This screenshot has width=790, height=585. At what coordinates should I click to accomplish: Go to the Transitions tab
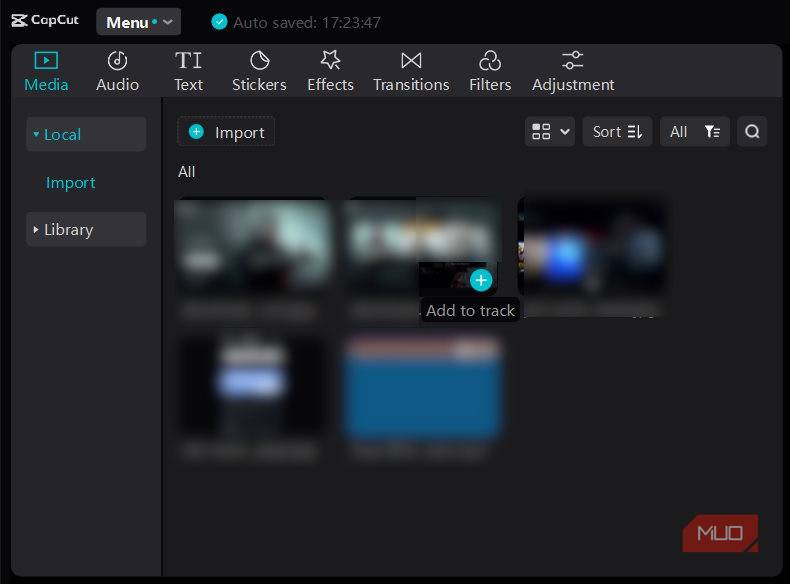tap(411, 72)
